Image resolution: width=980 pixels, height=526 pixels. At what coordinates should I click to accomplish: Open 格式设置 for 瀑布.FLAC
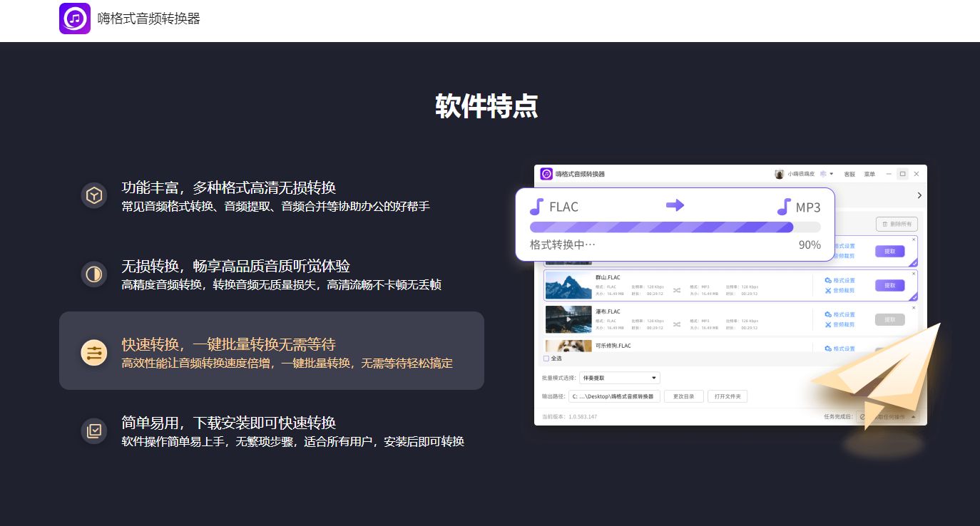click(840, 314)
